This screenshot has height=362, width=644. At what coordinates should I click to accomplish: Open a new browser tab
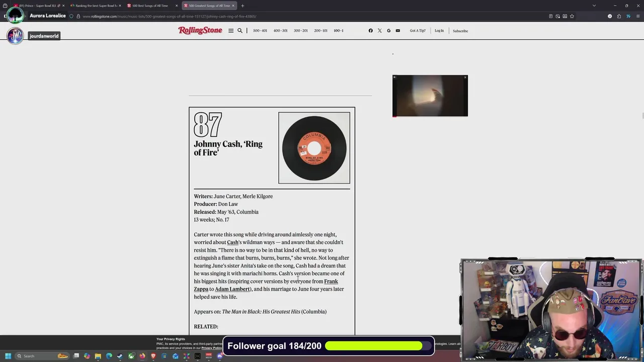pos(243,6)
